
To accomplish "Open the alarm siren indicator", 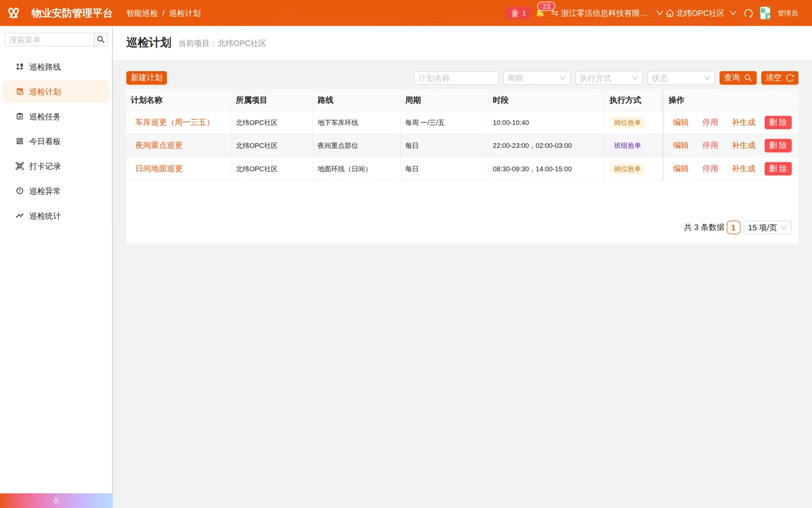I will (518, 13).
